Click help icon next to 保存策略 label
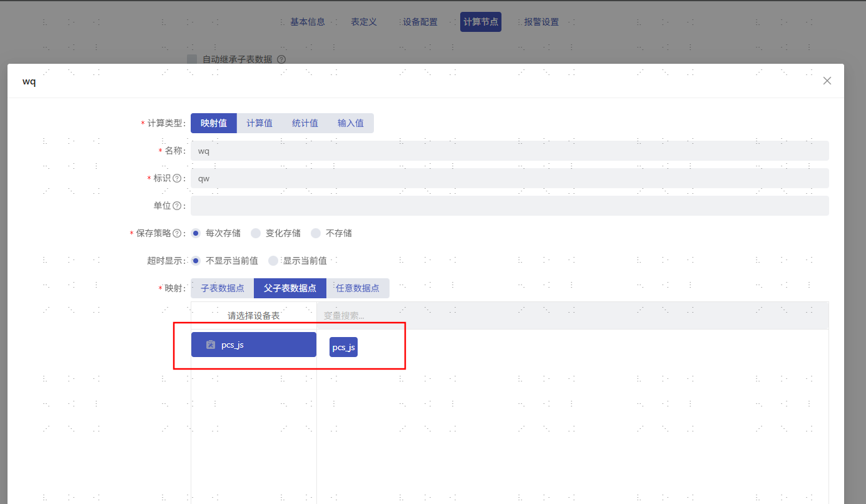The width and height of the screenshot is (866, 504). (x=177, y=233)
